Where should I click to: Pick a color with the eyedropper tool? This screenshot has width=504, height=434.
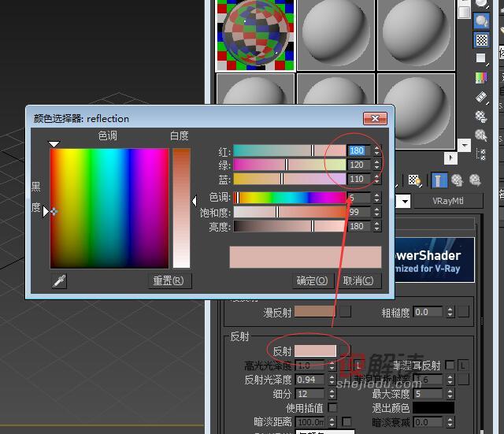click(59, 281)
